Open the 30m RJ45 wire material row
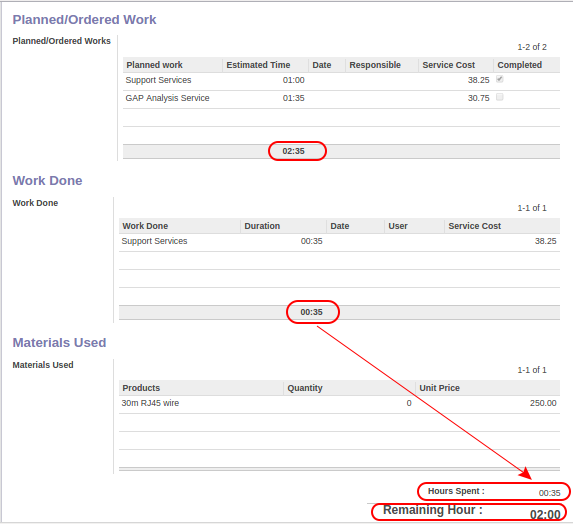The image size is (573, 524). [x=339, y=404]
